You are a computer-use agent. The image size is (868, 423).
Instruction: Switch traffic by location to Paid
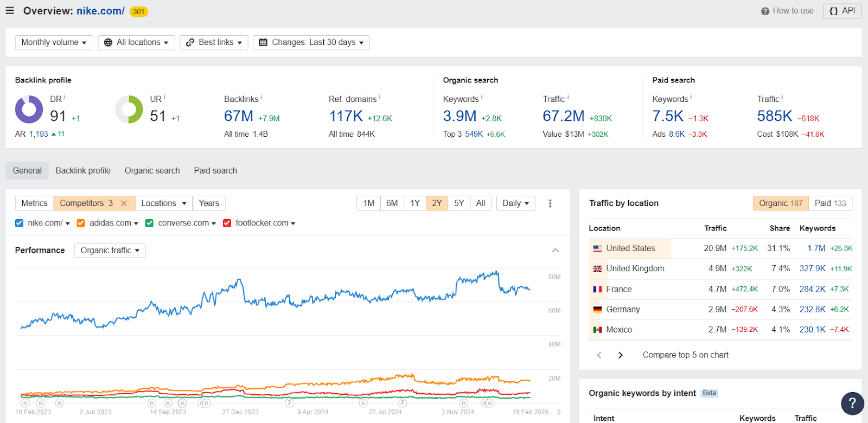[x=830, y=203]
